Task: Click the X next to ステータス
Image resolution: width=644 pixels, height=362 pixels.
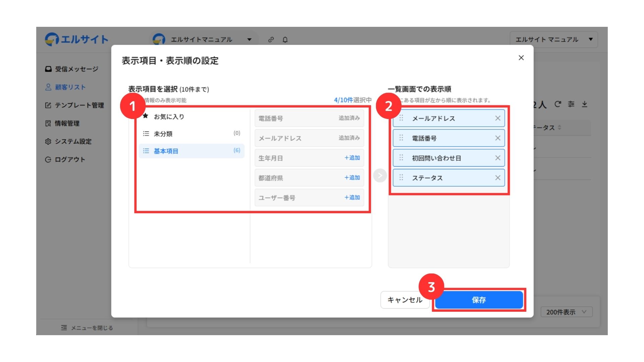Action: (498, 178)
